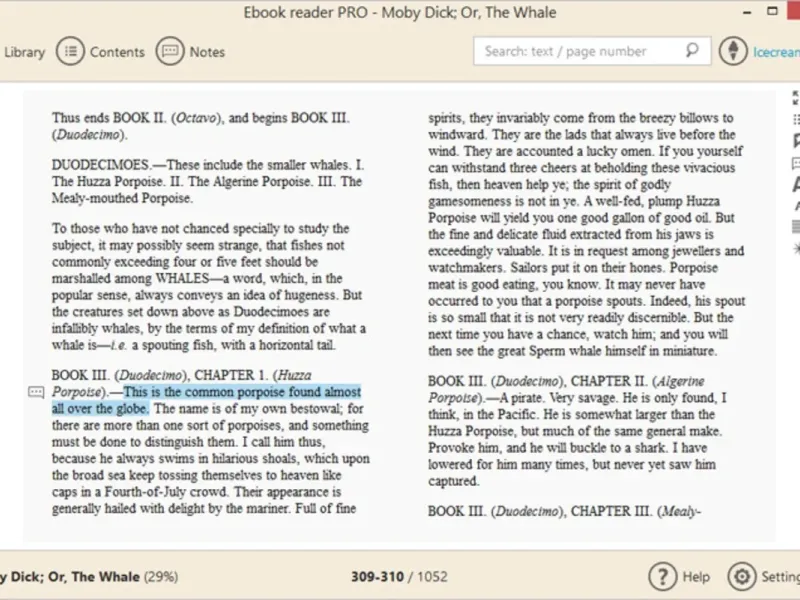Click the page indicator "309-310 / 1052"
Screen dimensions: 800x600
(399, 577)
